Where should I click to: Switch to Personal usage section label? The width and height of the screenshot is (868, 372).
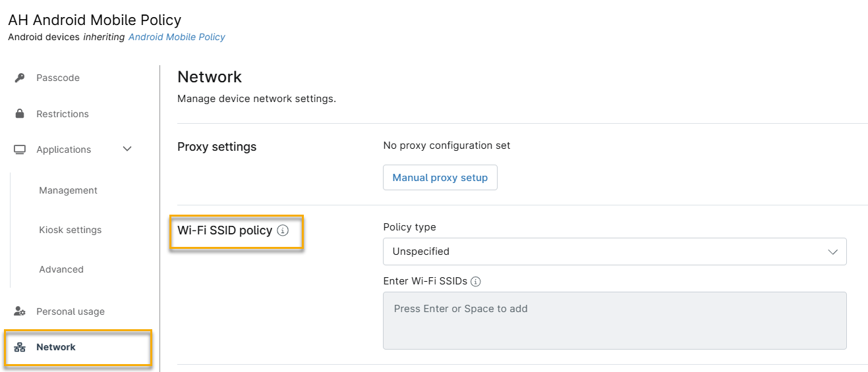[71, 311]
